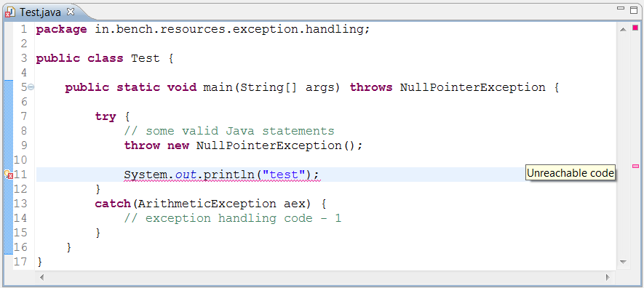Close the Test.java editor tab

(71, 12)
